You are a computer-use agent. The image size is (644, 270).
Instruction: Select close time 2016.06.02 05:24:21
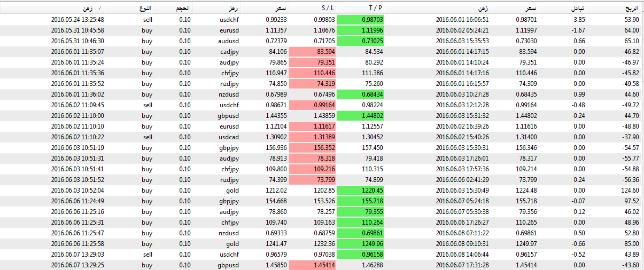(x=463, y=30)
